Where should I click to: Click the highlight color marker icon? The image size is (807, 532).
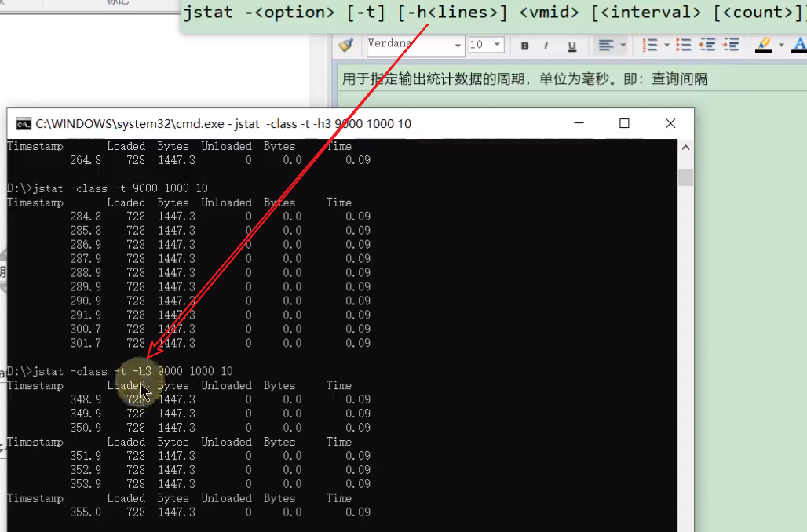pos(764,46)
